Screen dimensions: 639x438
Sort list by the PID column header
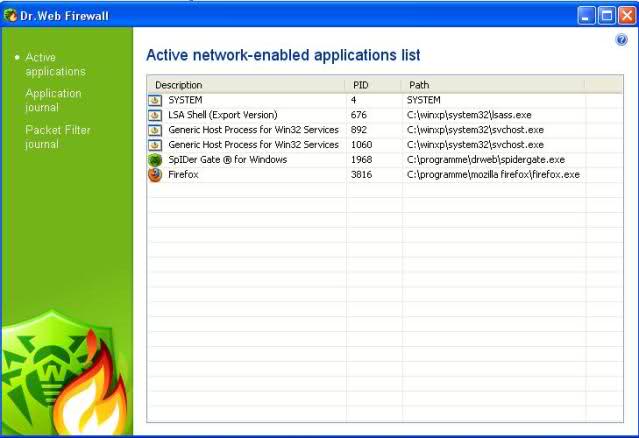(x=374, y=85)
